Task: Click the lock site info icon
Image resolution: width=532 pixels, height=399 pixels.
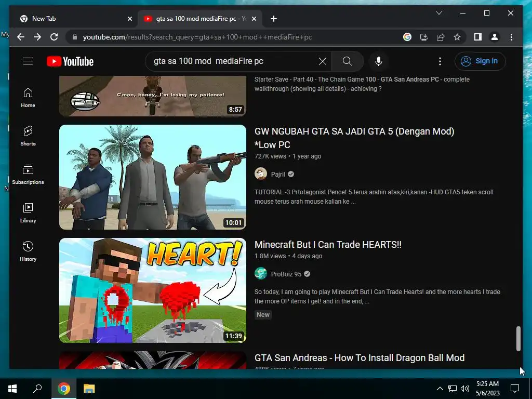Action: click(75, 37)
